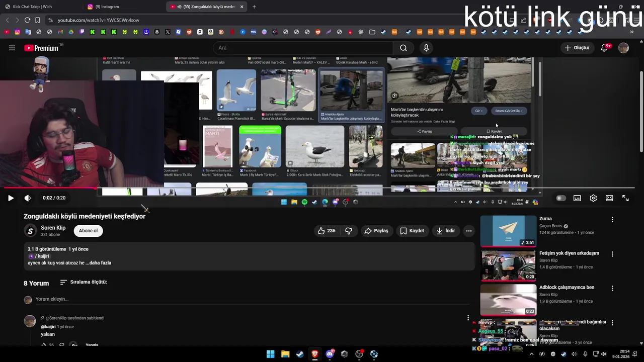Viewport: 644px width, 362px height.
Task: Mute the video volume
Action: pos(28,198)
